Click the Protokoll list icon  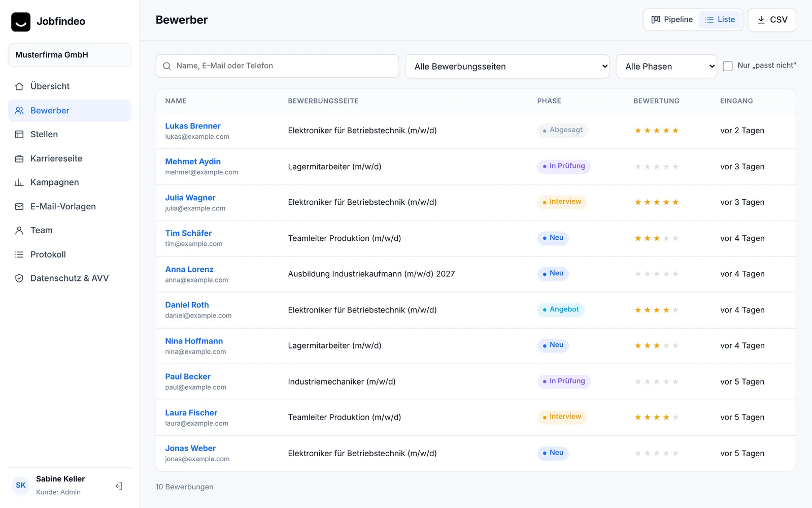pyautogui.click(x=19, y=255)
